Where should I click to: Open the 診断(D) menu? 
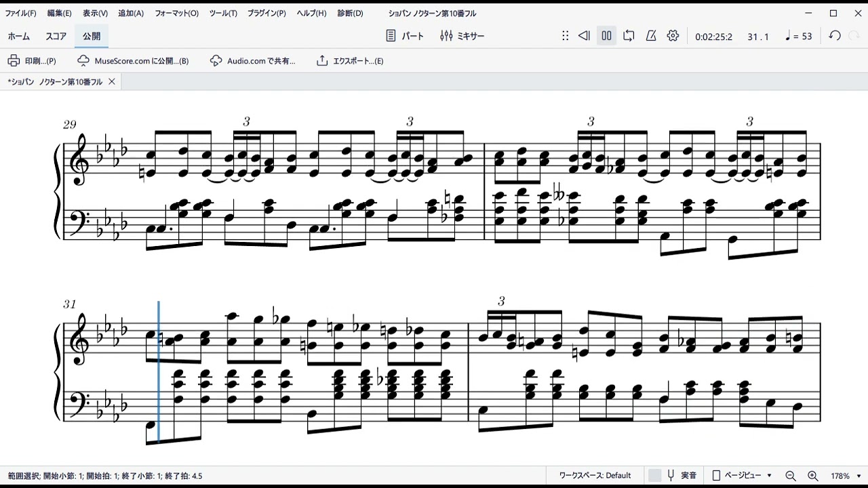coord(350,13)
